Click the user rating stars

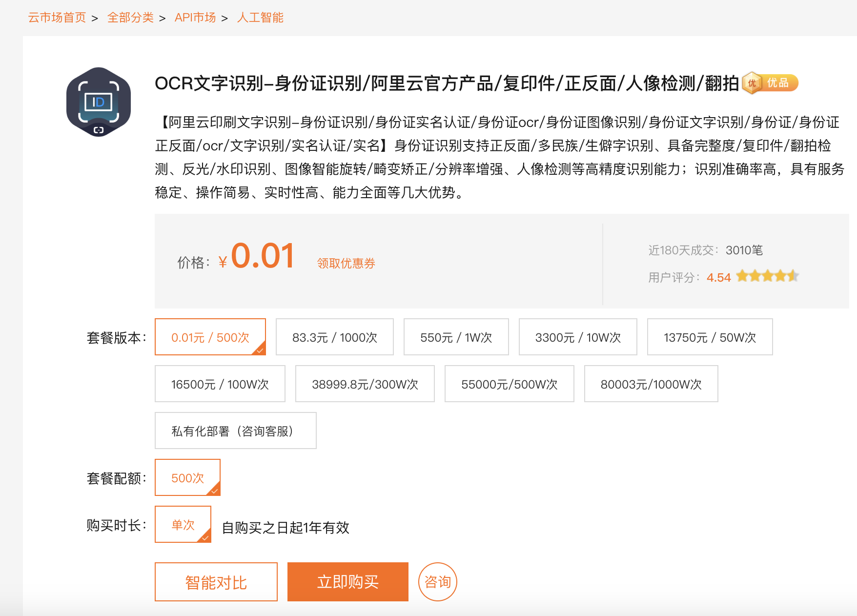coord(767,276)
